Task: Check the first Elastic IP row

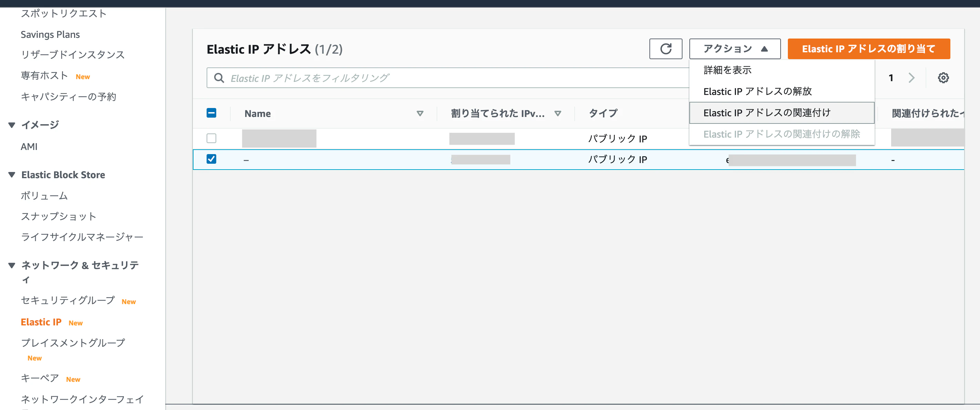Action: 211,138
